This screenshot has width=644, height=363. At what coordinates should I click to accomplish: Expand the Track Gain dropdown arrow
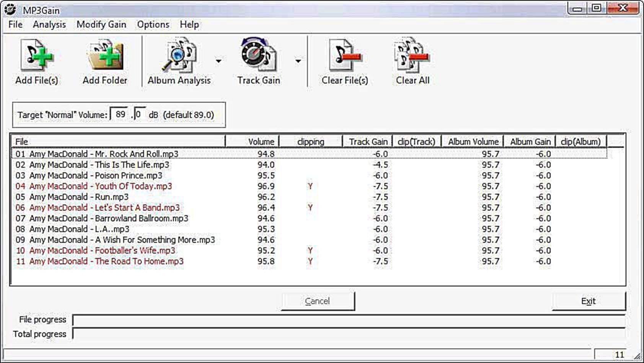point(298,61)
